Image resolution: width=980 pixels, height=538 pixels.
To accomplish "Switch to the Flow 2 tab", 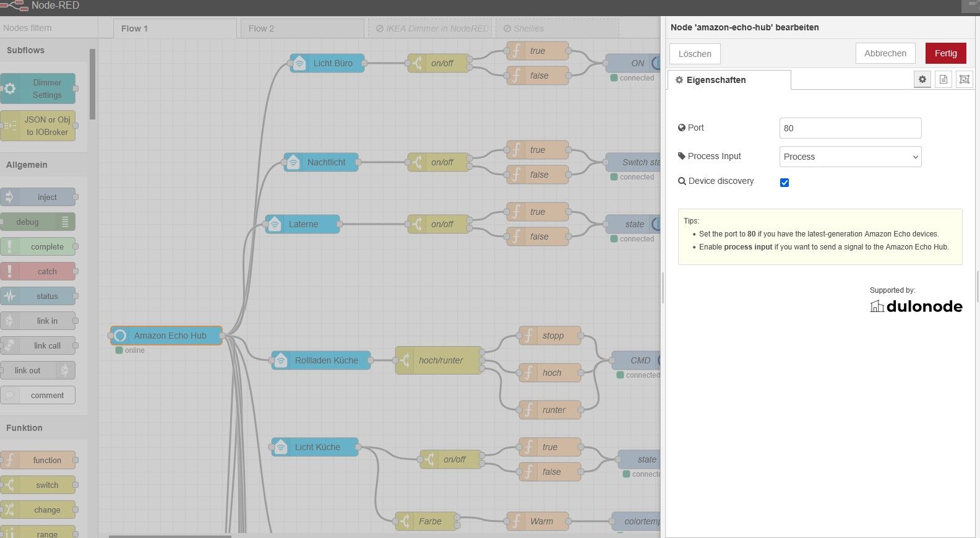I will [302, 28].
